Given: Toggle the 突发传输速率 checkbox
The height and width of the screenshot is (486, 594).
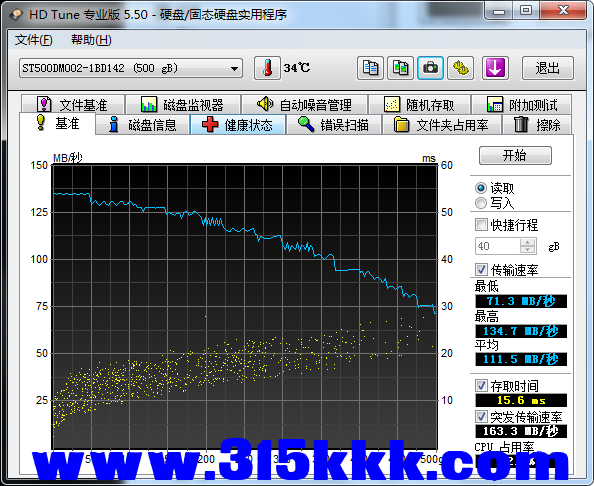Looking at the screenshot, I should point(481,417).
